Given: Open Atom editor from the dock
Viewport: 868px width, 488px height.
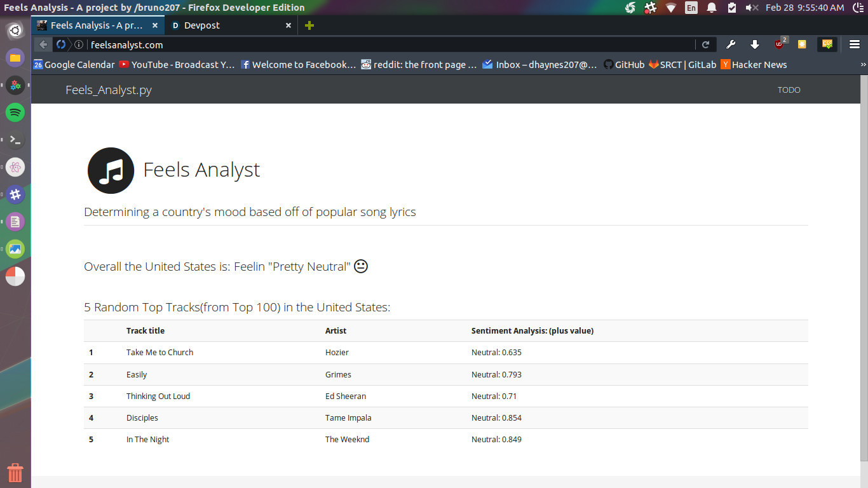Looking at the screenshot, I should pos(15,167).
